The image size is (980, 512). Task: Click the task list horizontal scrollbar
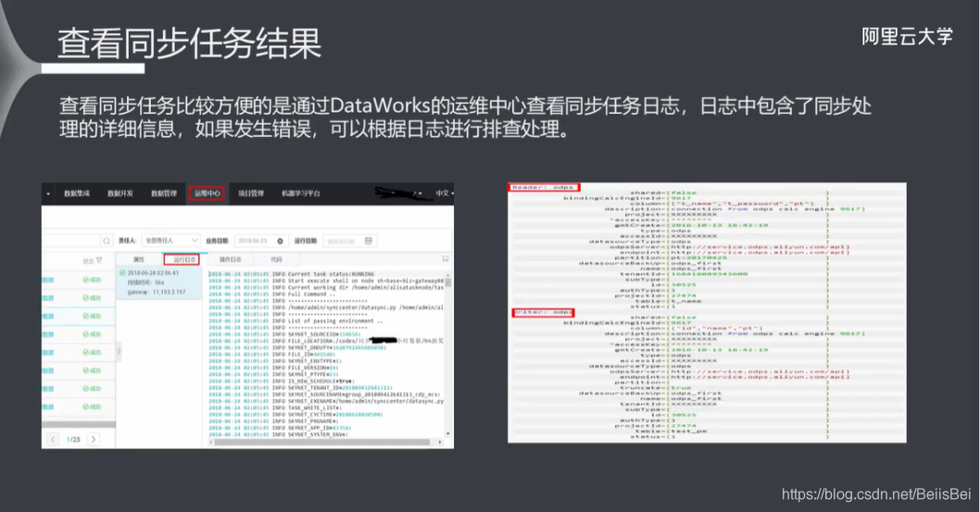79,425
